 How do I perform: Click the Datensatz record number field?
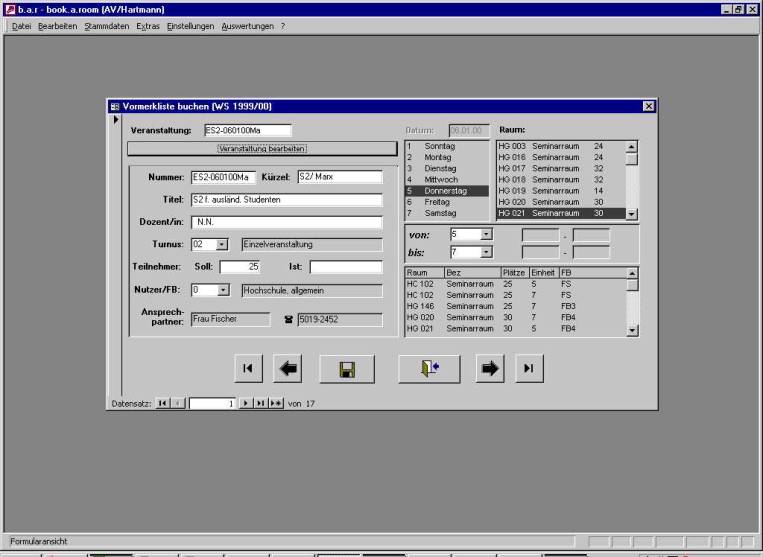(212, 404)
